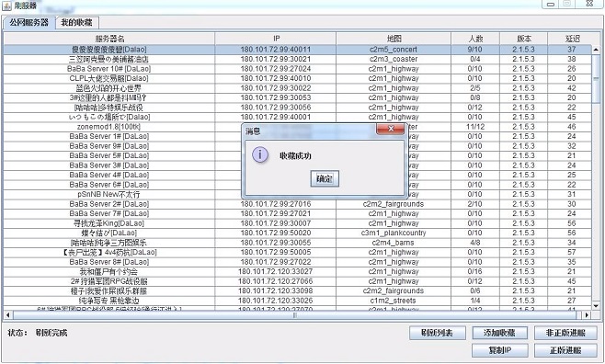
Task: Select the 我和僵尸有个约会 server row
Action: 298,271
